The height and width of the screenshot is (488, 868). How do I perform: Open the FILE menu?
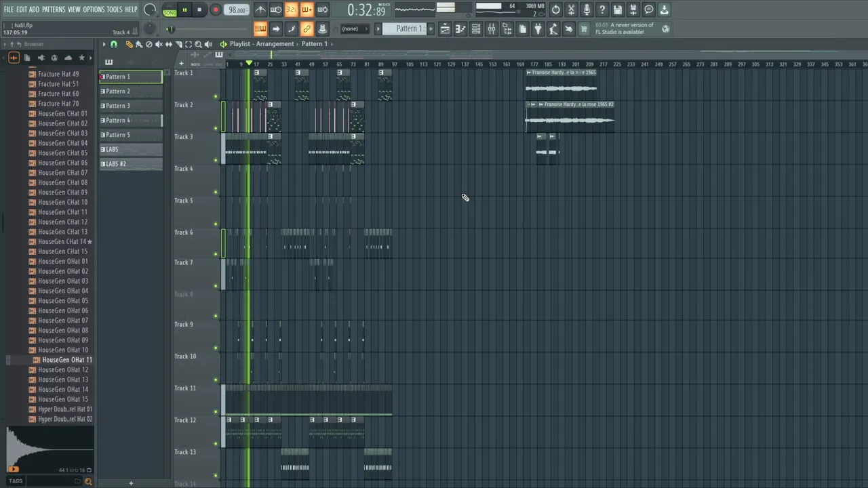[x=9, y=9]
